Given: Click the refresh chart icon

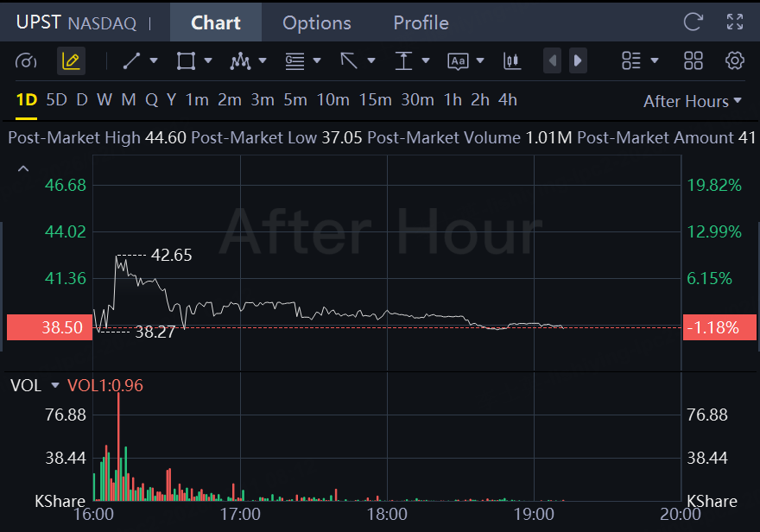Looking at the screenshot, I should click(693, 22).
